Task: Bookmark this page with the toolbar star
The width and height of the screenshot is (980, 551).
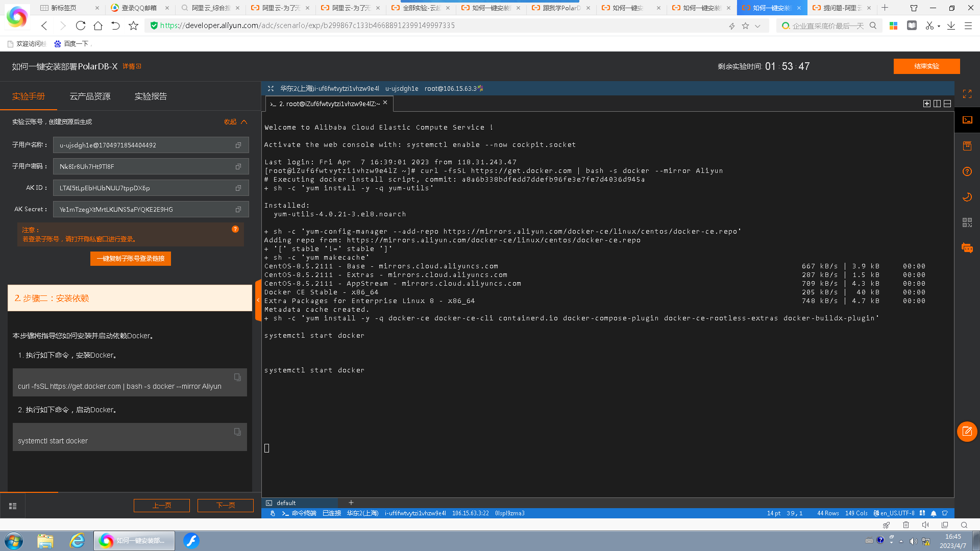Action: click(x=133, y=26)
